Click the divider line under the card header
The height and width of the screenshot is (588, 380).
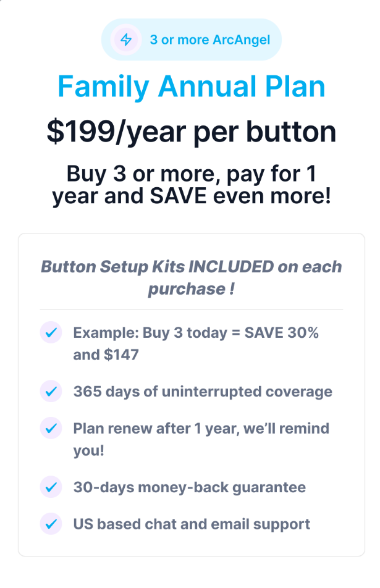click(x=191, y=309)
